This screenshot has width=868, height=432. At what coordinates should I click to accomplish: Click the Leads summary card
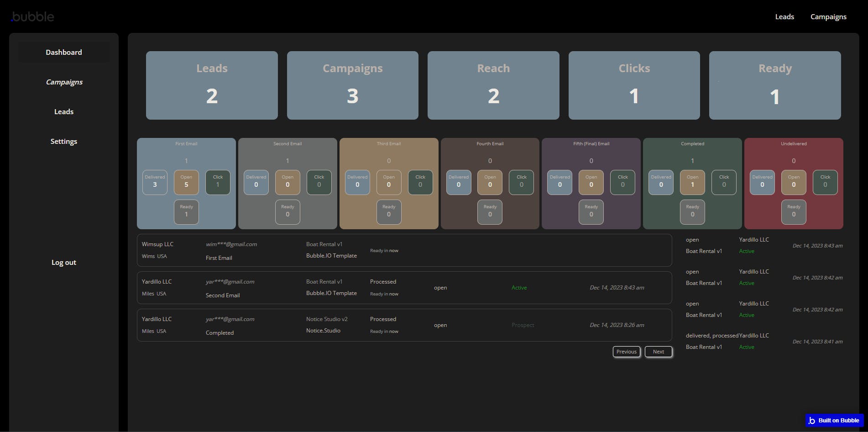[212, 85]
